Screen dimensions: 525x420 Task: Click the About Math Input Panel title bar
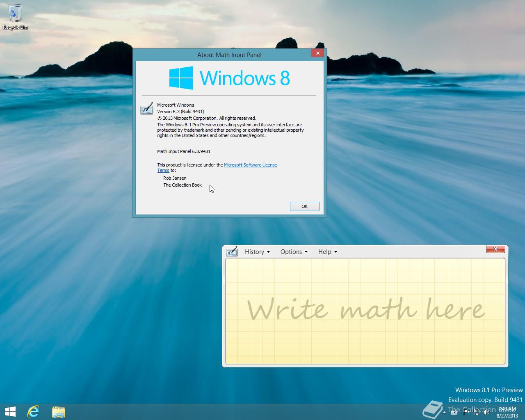pos(229,55)
